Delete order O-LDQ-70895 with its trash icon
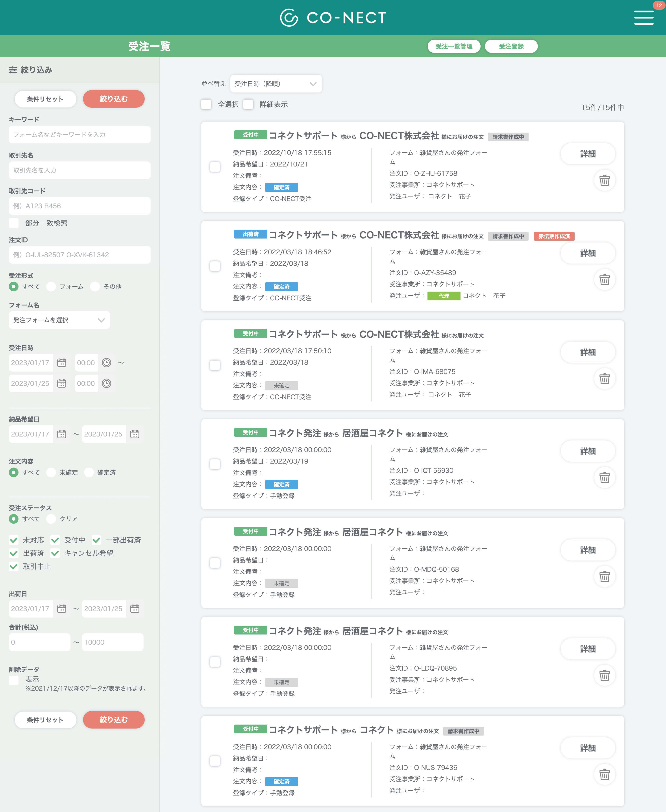 604,675
